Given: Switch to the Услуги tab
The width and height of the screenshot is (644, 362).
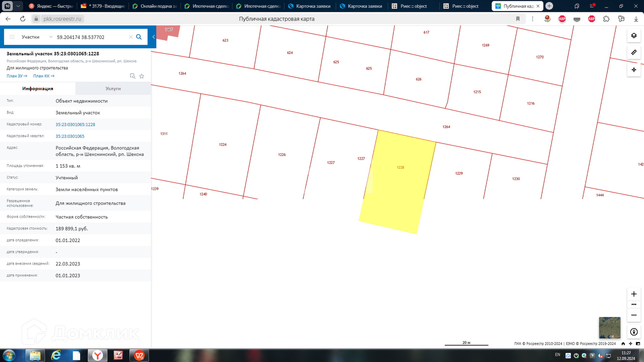Looking at the screenshot, I should tap(113, 88).
